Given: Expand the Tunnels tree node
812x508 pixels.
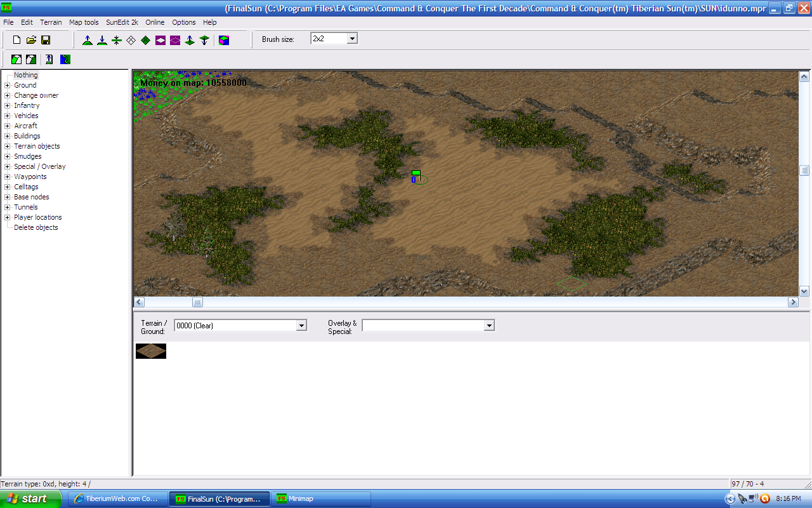Looking at the screenshot, I should coord(8,207).
